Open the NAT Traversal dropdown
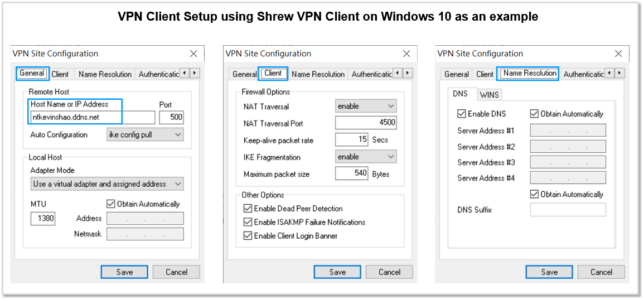The image size is (644, 300). click(x=366, y=107)
